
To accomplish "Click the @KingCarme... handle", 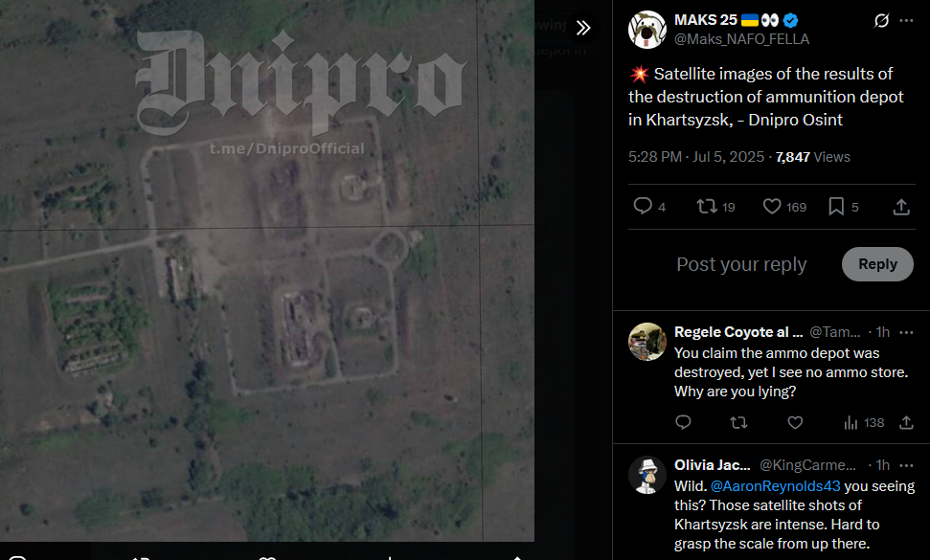I will coord(807,465).
